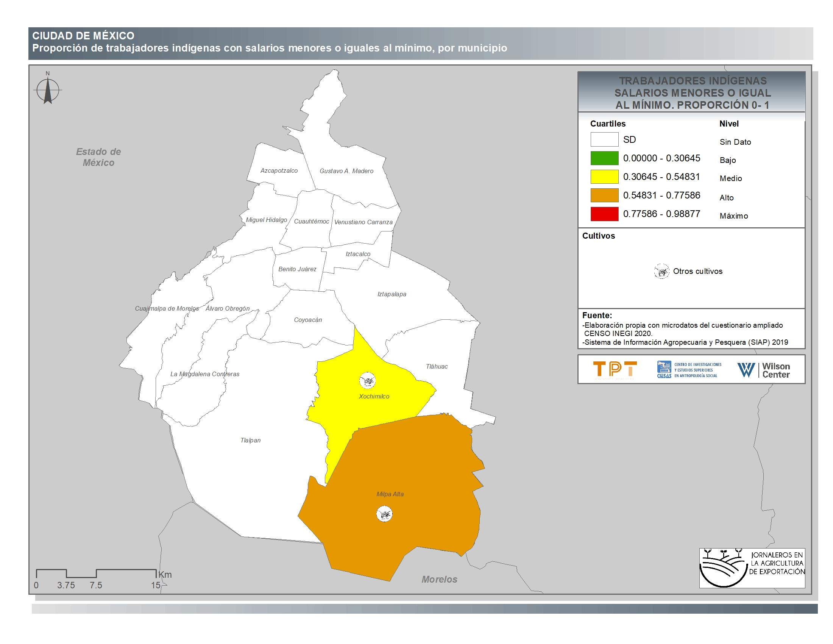
Task: Click the CIESAS logo
Action: point(689,370)
